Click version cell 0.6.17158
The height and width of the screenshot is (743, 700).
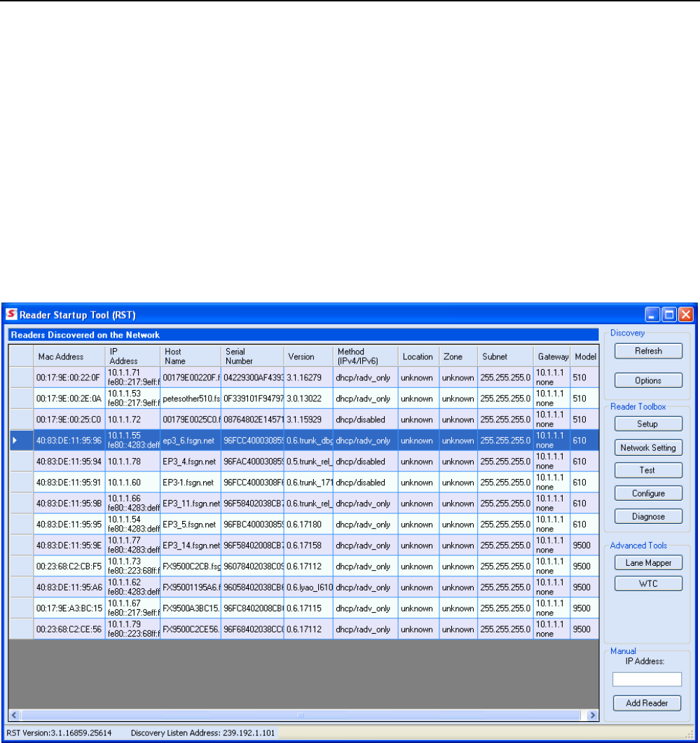[x=308, y=546]
